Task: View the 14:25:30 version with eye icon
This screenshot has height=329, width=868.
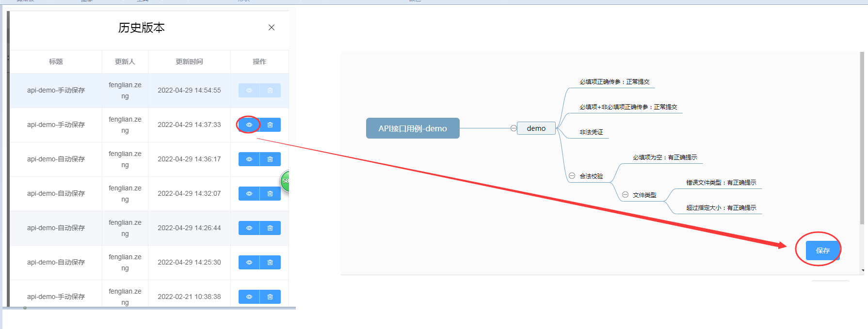Action: pyautogui.click(x=249, y=263)
